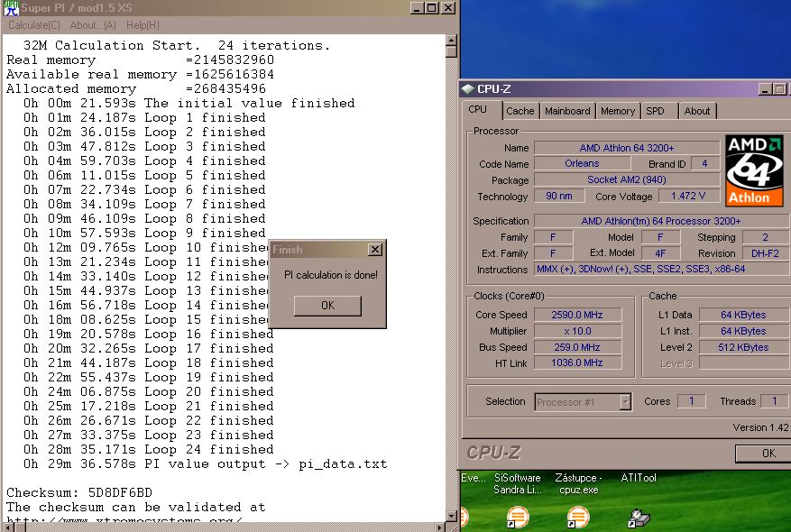
Task: Click the L1 Data value 64 KBytes
Action: (x=743, y=316)
